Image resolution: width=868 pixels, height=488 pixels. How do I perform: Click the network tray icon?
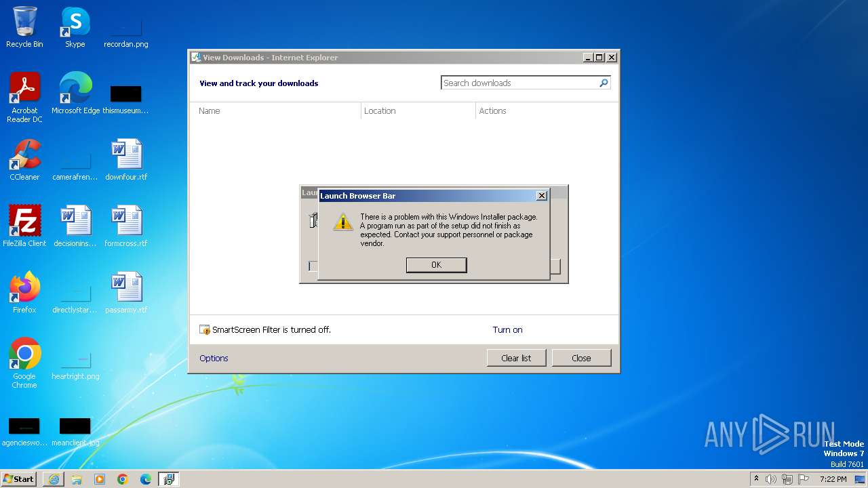[787, 479]
